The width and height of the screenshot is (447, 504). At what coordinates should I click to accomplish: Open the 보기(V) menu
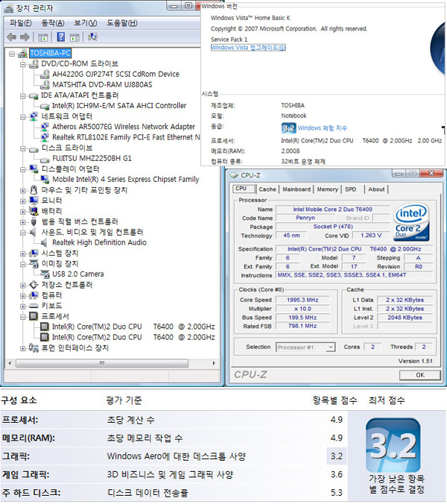click(86, 23)
